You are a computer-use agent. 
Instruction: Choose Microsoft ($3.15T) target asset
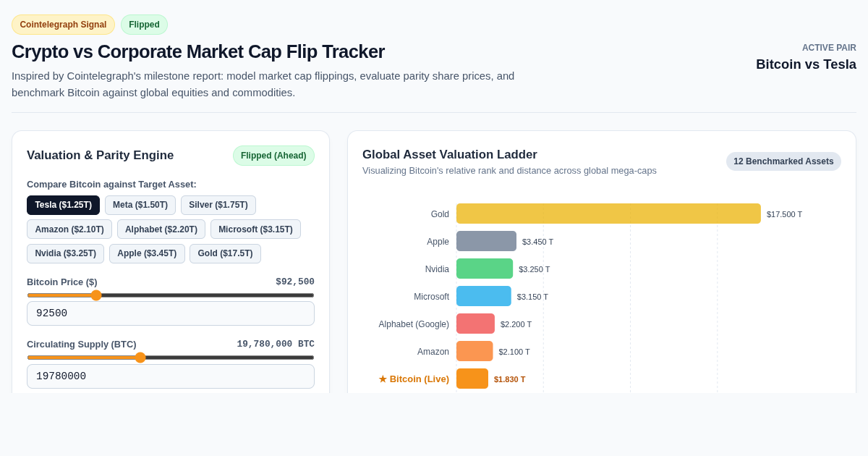pos(255,229)
